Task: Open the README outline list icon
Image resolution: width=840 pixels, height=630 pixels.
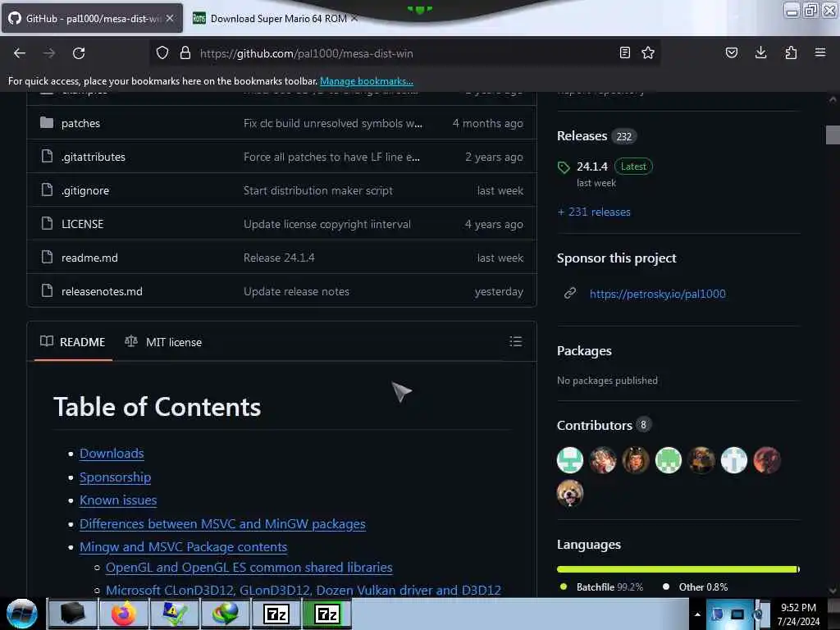Action: (x=515, y=341)
